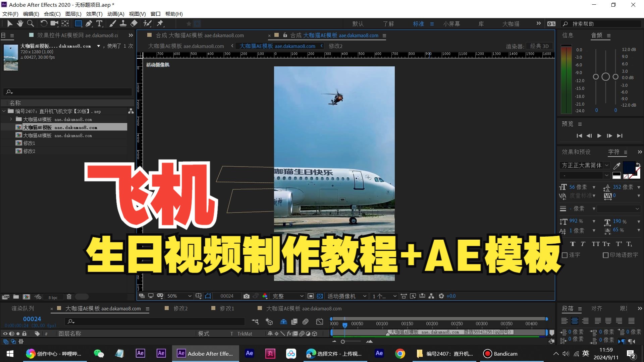Select the Hand tool
This screenshot has width=644, height=362.
(x=20, y=23)
